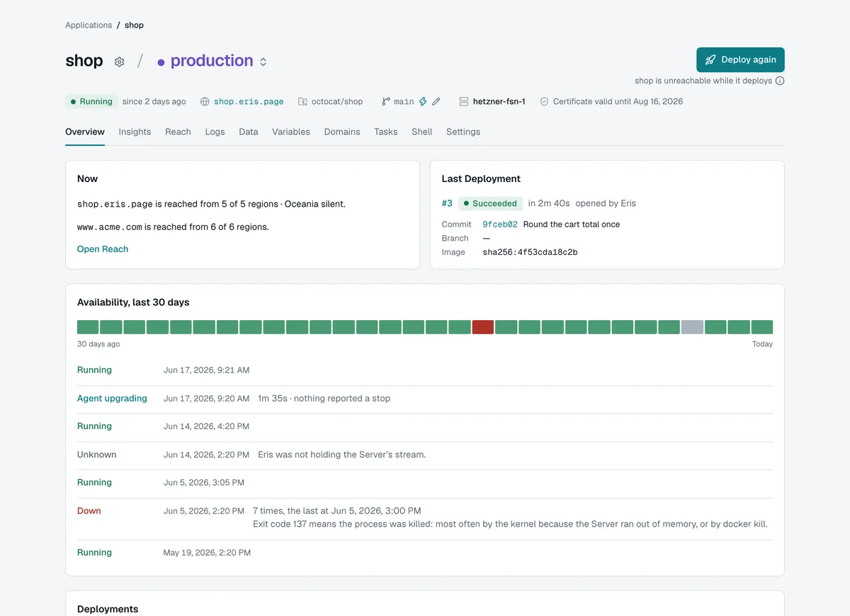Image resolution: width=850 pixels, height=616 pixels.
Task: Click the image hash sha256:4f53cda18c2b
Action: (530, 252)
